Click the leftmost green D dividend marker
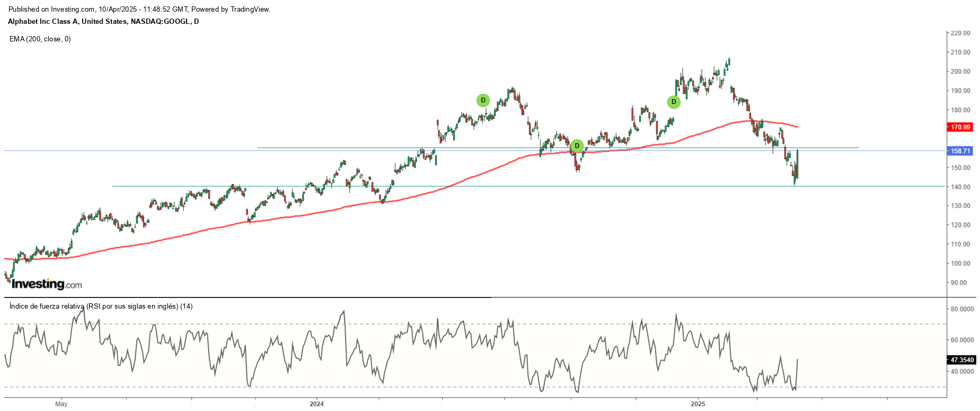Screen dimensions: 980x411 point(483,100)
